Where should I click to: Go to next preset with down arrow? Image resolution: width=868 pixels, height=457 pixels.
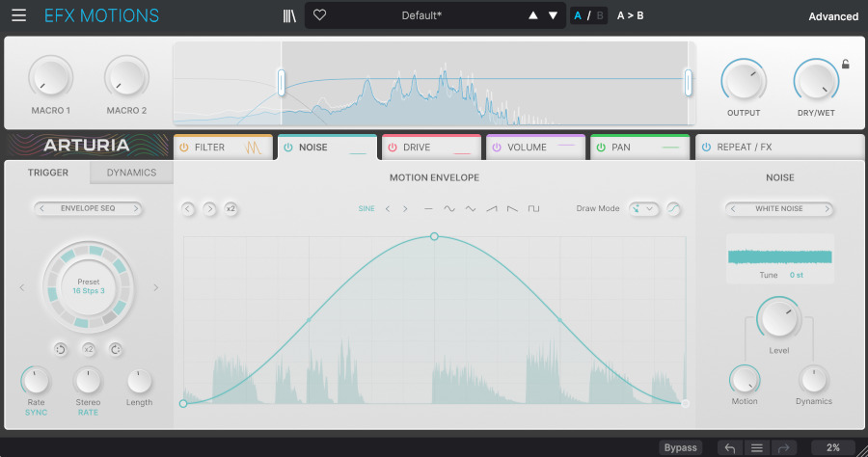[553, 15]
